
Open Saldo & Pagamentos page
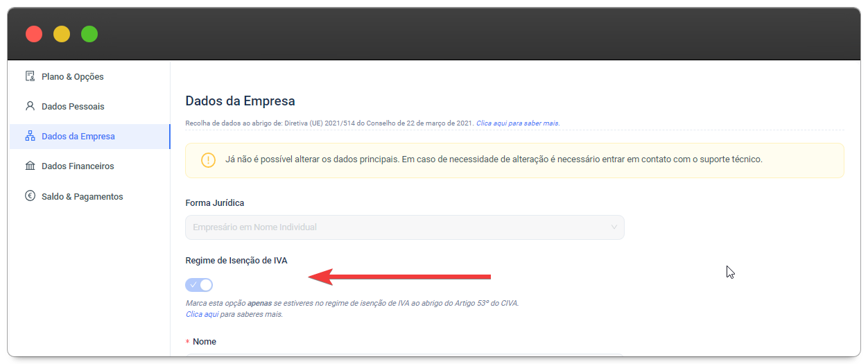(x=82, y=196)
